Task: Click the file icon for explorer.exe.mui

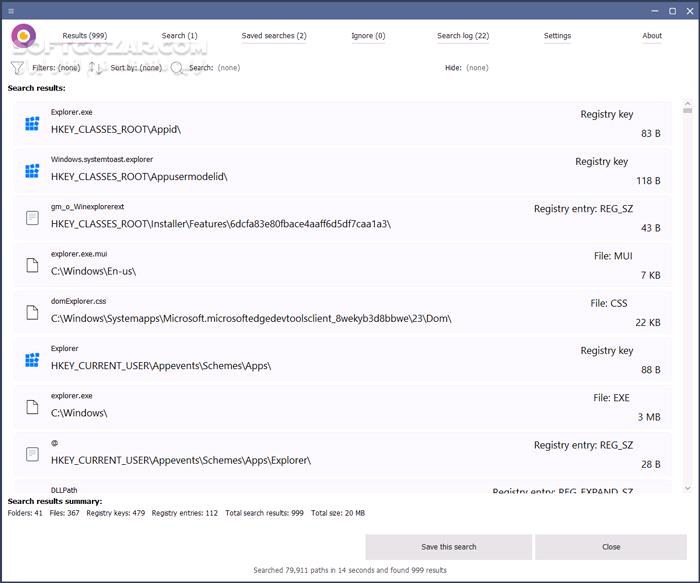Action: click(x=32, y=264)
